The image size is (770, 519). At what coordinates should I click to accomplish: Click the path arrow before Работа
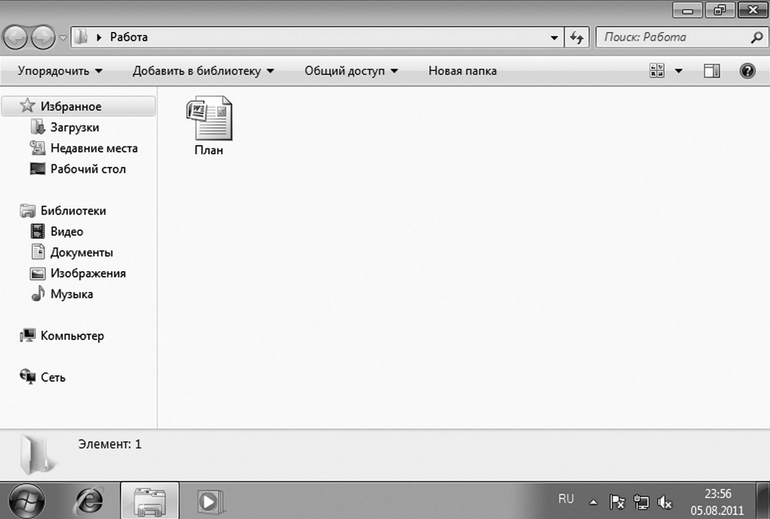99,37
